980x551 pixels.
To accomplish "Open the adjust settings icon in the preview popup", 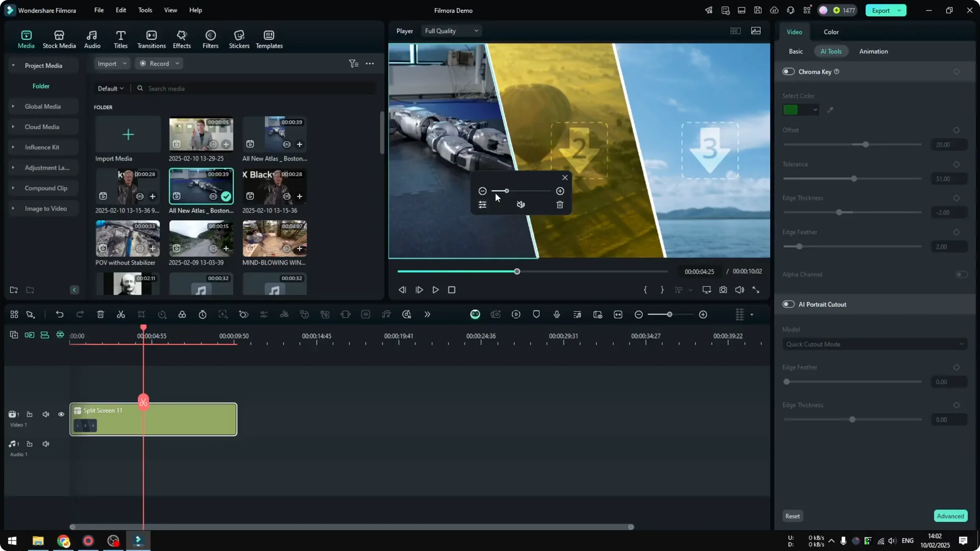I will (482, 205).
